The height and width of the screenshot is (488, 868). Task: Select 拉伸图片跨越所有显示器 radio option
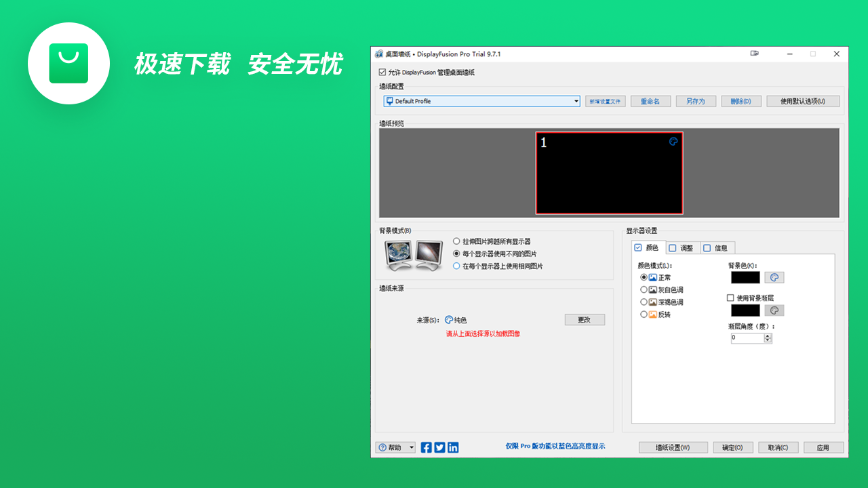(456, 241)
